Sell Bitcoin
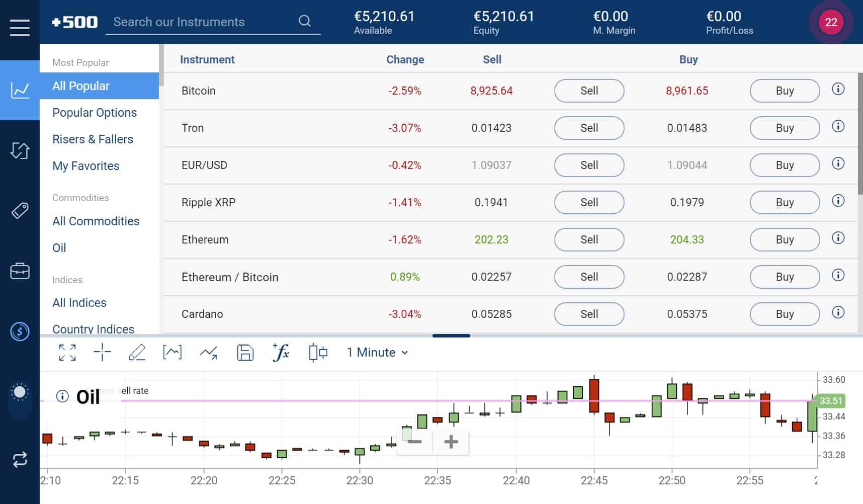This screenshot has width=863, height=504. pos(589,91)
